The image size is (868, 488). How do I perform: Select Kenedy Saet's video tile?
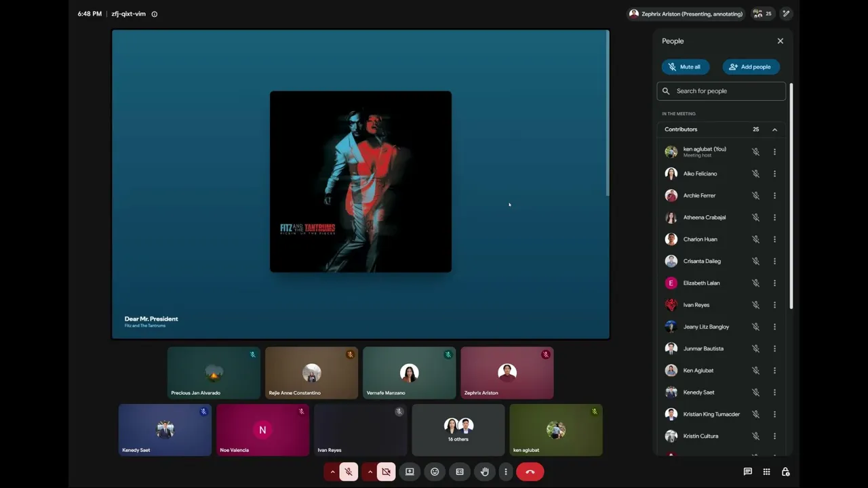(x=165, y=430)
